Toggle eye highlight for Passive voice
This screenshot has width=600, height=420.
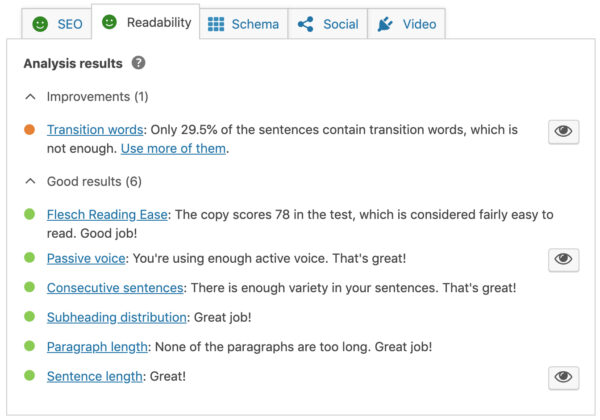pos(564,259)
